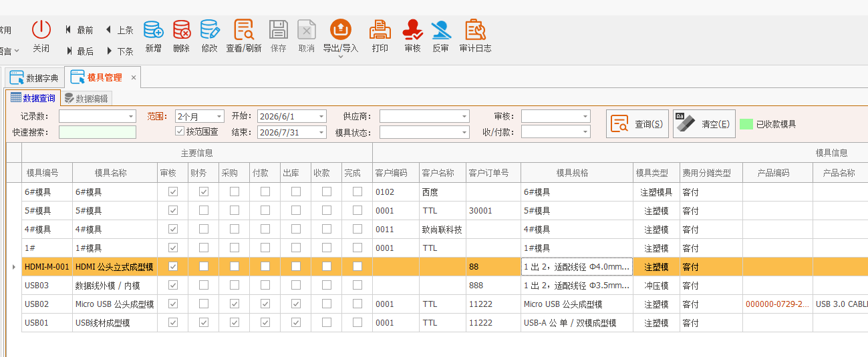
Task: Go to last record (最后)
Action: [79, 51]
